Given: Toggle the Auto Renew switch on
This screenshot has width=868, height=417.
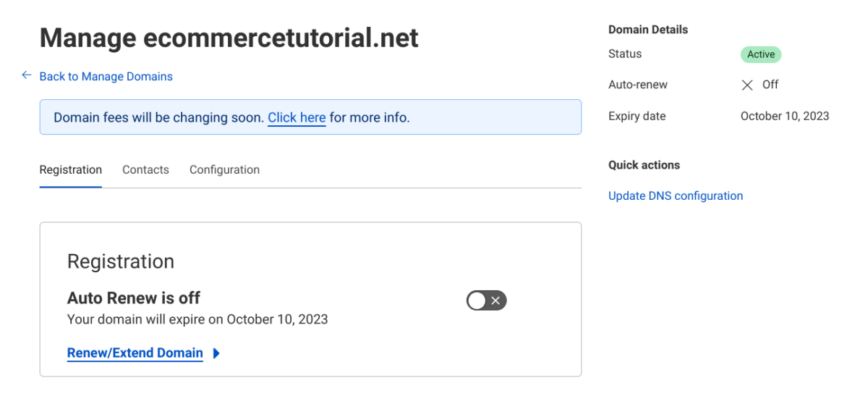Looking at the screenshot, I should (486, 301).
